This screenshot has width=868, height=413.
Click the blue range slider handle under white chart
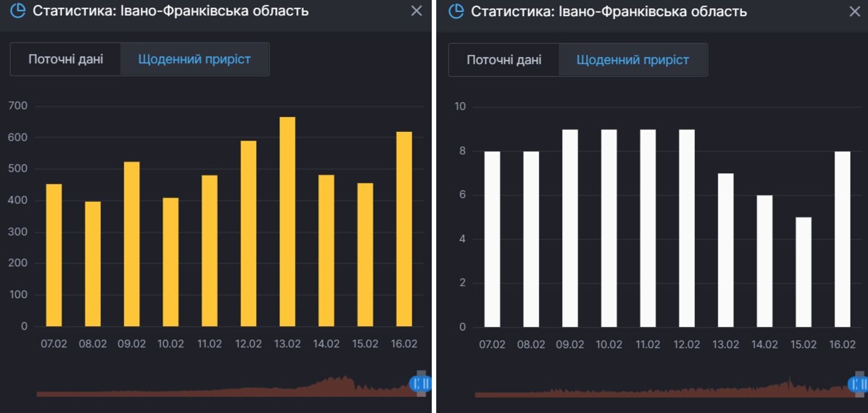point(858,384)
